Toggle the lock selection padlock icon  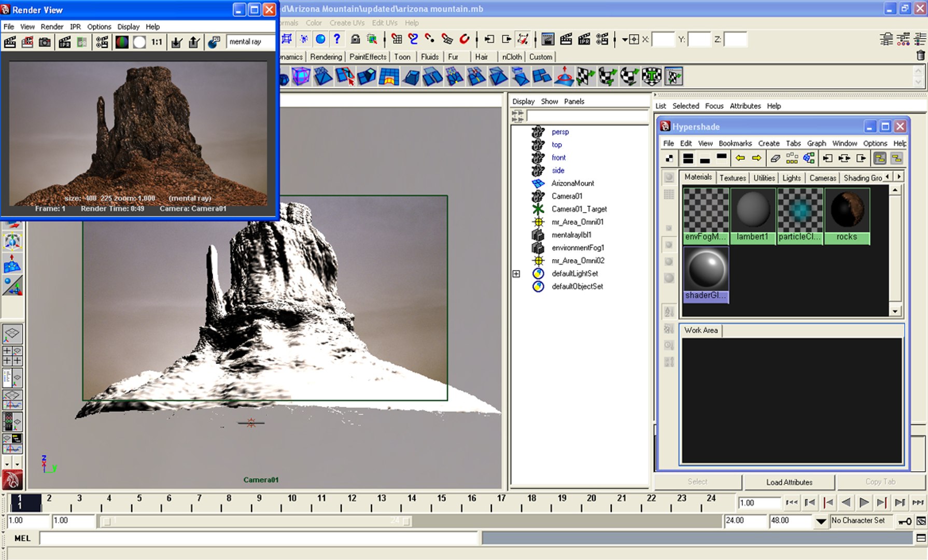[355, 39]
